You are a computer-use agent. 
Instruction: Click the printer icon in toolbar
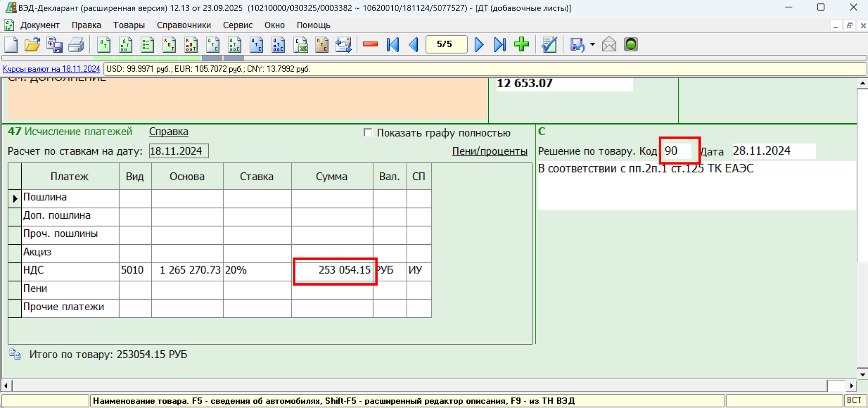click(x=76, y=45)
